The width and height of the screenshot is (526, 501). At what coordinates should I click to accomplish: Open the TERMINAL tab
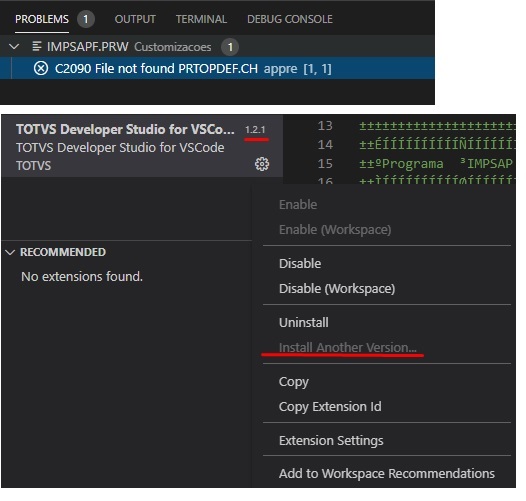pos(201,19)
